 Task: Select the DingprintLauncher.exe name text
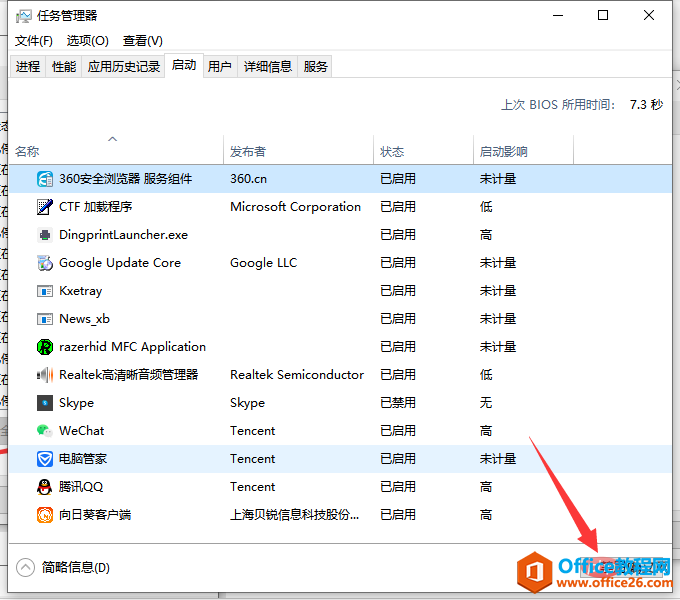(124, 235)
